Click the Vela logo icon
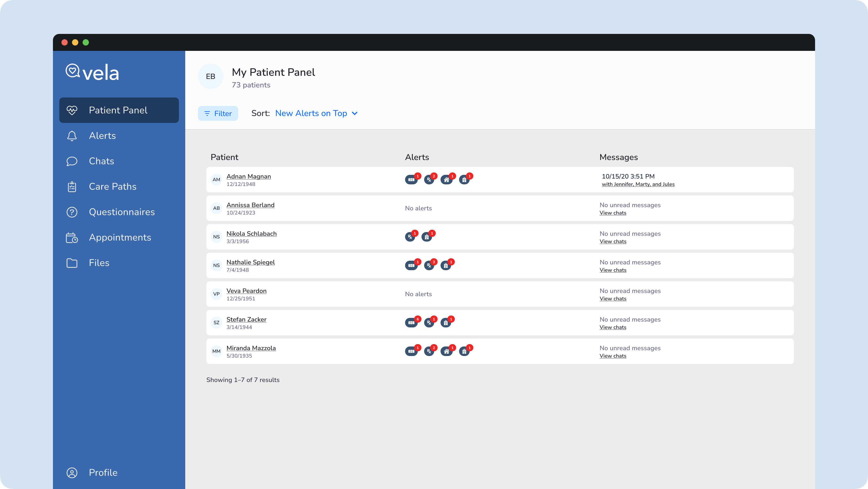Screen dimensions: 868x489 coord(72,71)
